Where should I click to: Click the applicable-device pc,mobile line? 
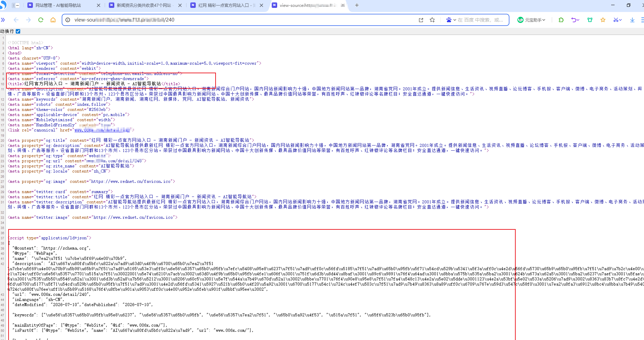coord(69,115)
